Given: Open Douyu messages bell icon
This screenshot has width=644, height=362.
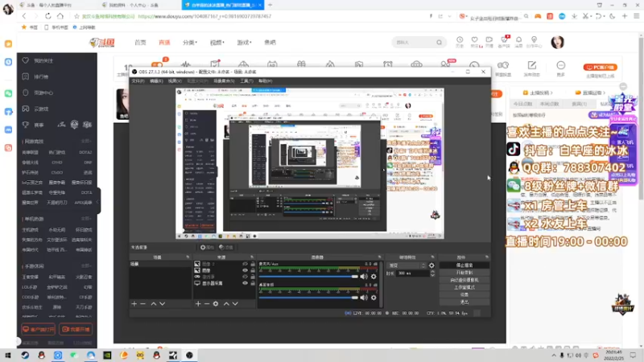Looking at the screenshot, I should (518, 40).
